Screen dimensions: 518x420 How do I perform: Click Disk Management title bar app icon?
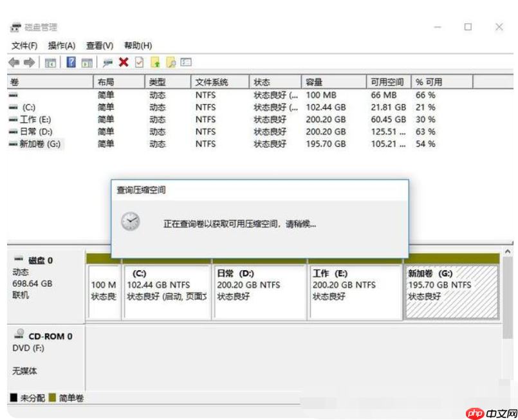15,27
